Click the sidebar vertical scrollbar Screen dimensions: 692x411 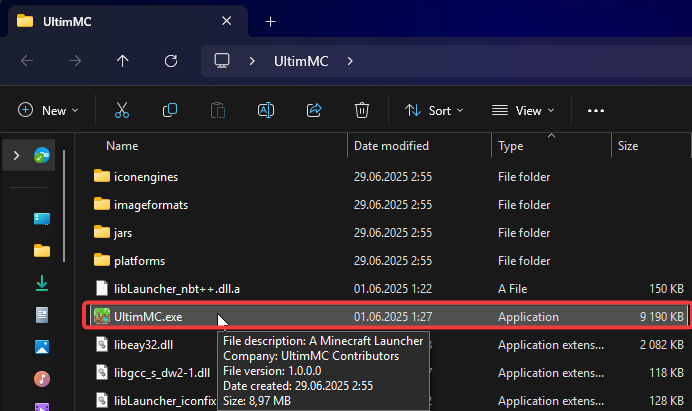64,206
